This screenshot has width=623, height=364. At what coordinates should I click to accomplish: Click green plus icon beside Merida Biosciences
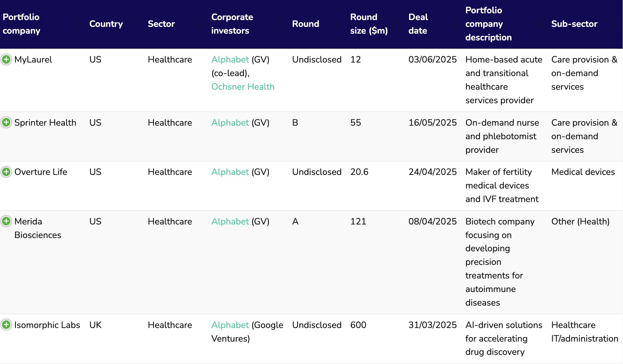[6, 221]
